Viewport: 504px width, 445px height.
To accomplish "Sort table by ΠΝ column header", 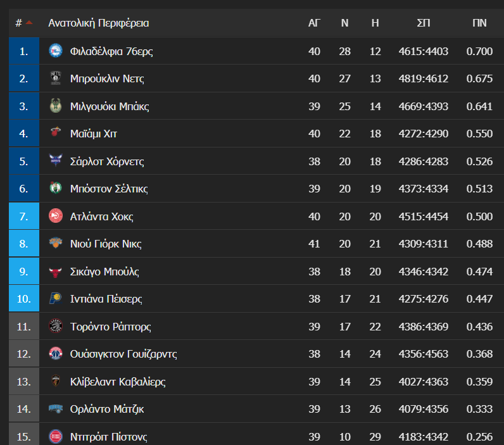I will (x=479, y=23).
